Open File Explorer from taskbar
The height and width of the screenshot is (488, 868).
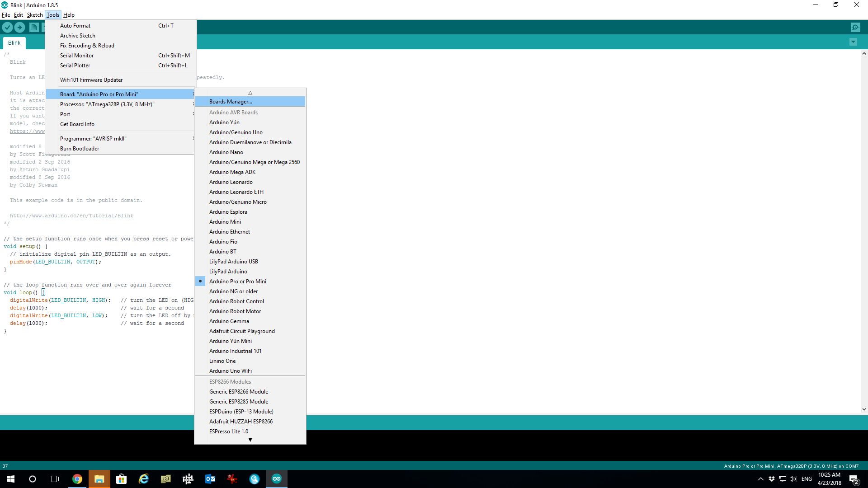tap(99, 479)
